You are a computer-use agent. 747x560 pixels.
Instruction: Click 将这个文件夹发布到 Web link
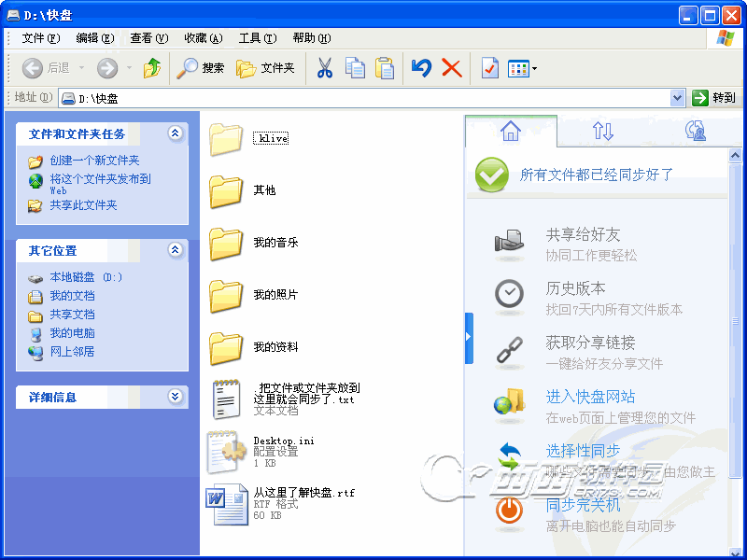click(101, 184)
